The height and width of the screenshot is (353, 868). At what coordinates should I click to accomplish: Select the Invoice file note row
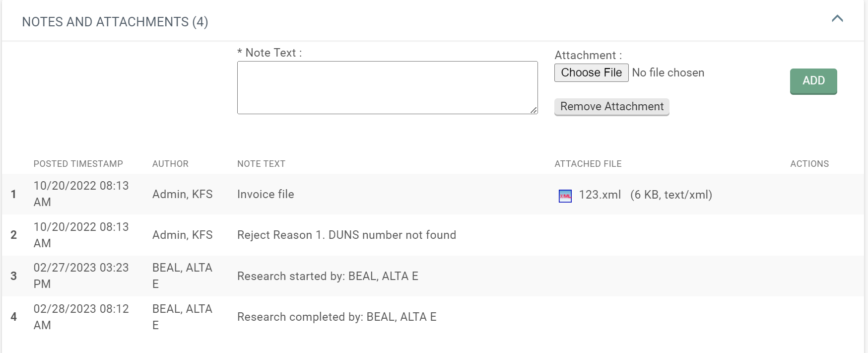pos(433,194)
